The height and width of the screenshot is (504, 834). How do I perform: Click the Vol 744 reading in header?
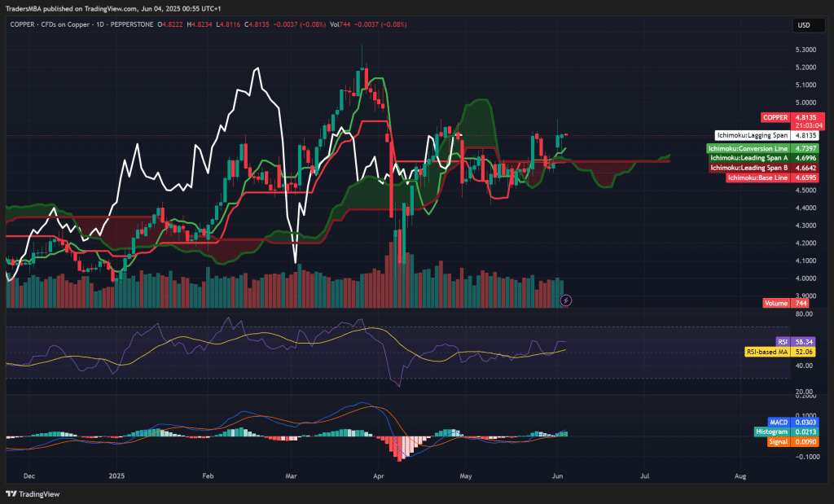point(340,24)
